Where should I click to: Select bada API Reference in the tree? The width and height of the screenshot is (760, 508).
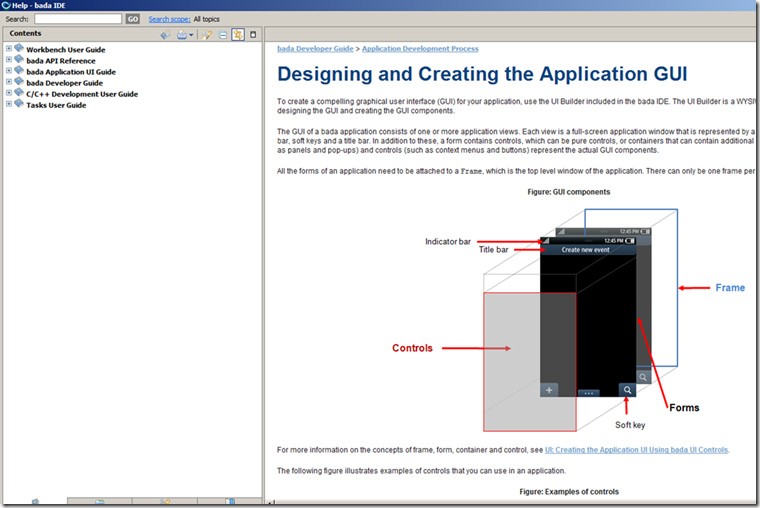(61, 61)
